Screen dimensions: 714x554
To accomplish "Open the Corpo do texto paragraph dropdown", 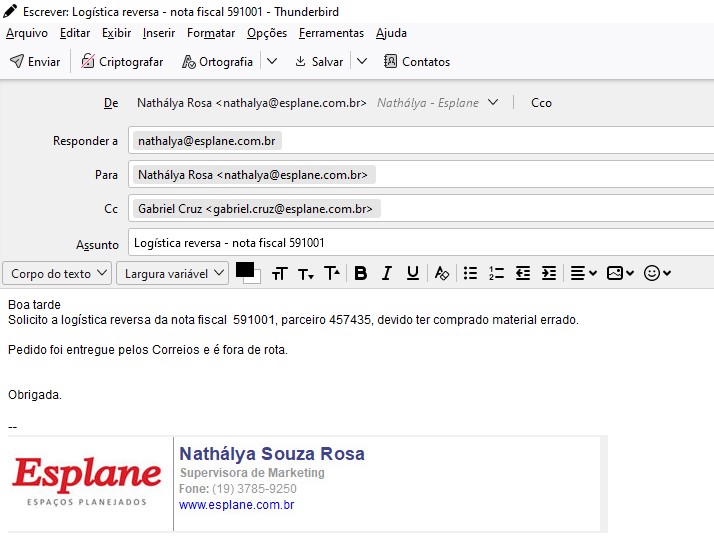I will point(57,273).
